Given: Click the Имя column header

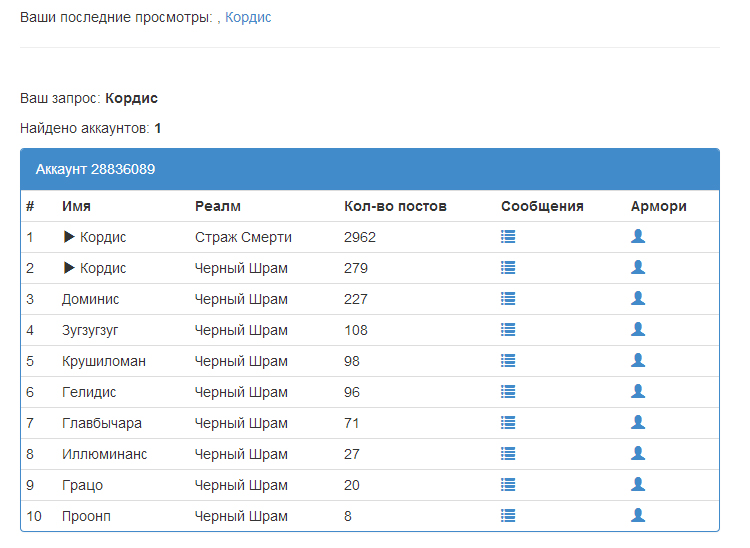Looking at the screenshot, I should [x=77, y=206].
